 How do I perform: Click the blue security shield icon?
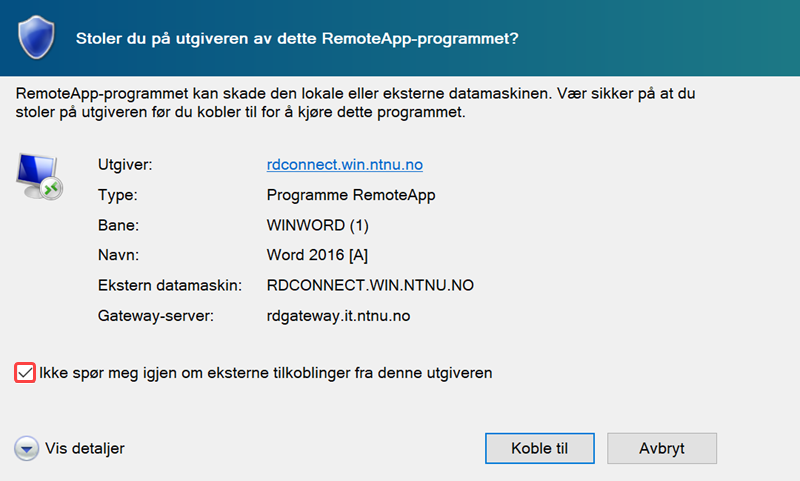tap(36, 37)
